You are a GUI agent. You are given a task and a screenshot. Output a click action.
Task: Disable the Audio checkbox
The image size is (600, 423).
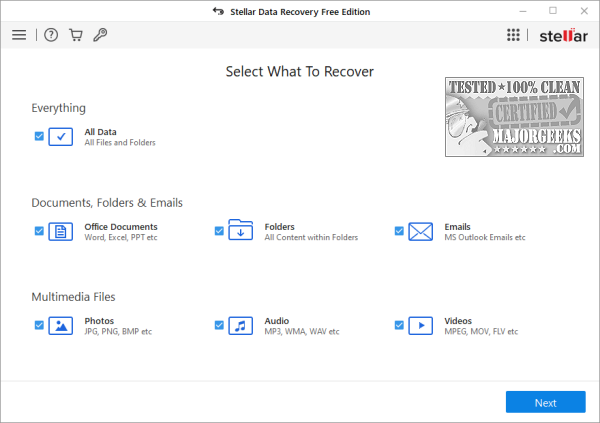pos(219,325)
